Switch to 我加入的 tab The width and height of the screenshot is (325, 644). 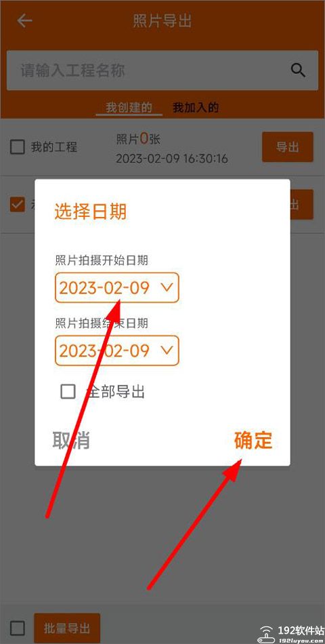pos(196,108)
